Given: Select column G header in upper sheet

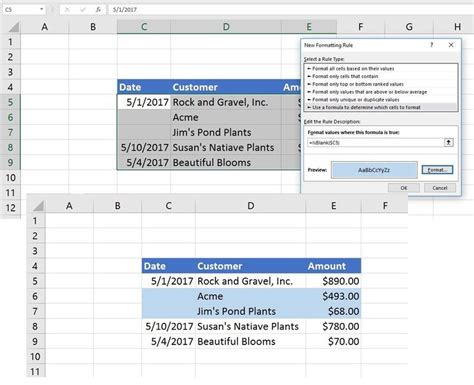Looking at the screenshot, I should 409,27.
